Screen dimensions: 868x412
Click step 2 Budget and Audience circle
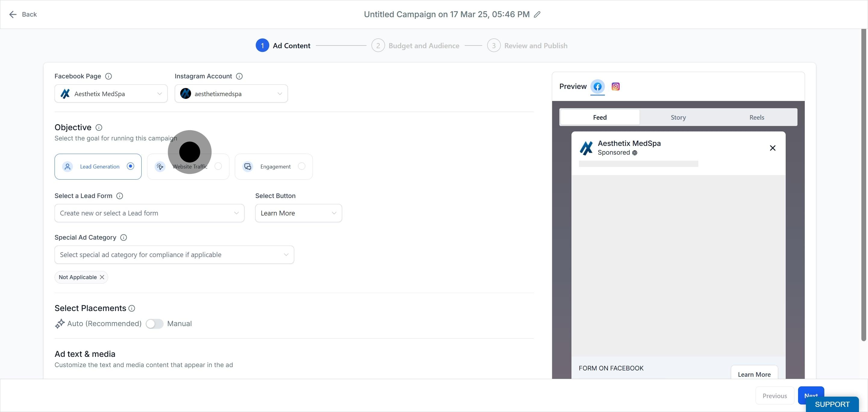378,46
